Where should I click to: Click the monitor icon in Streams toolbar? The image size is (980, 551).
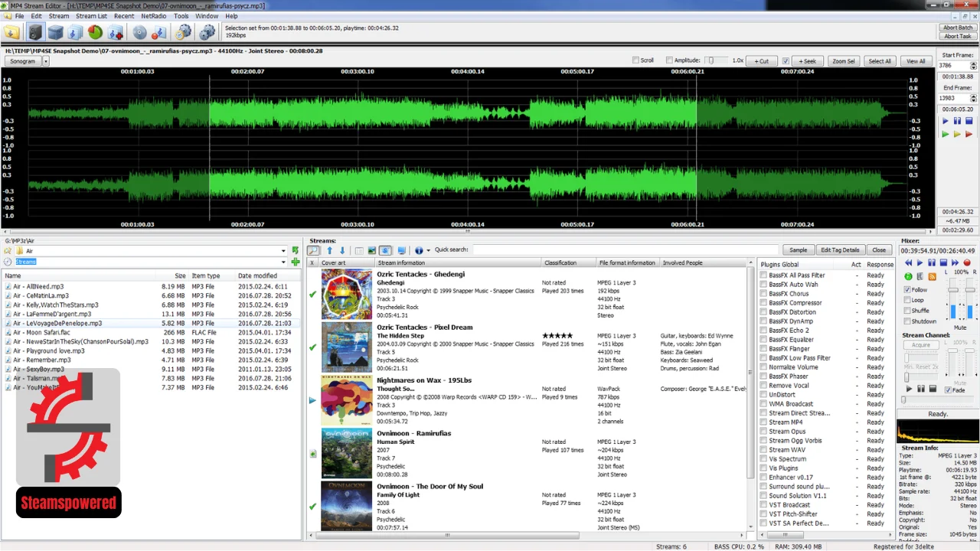click(x=401, y=250)
